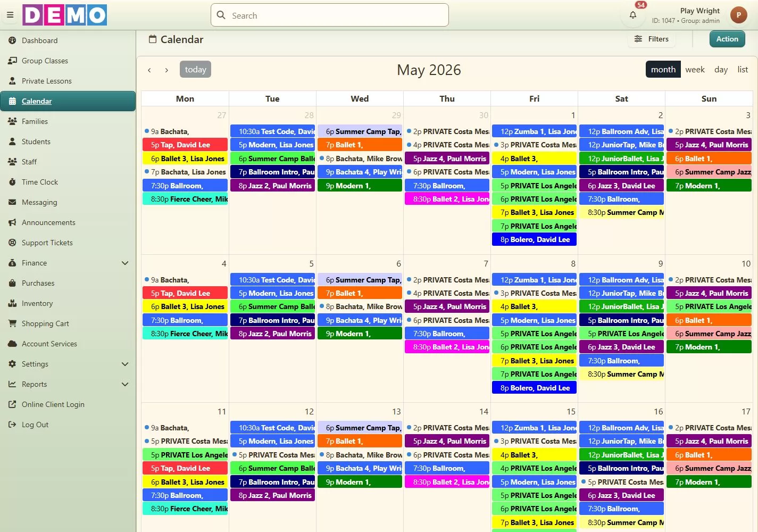Click the Staff sidebar icon
758x532 pixels.
coord(12,162)
